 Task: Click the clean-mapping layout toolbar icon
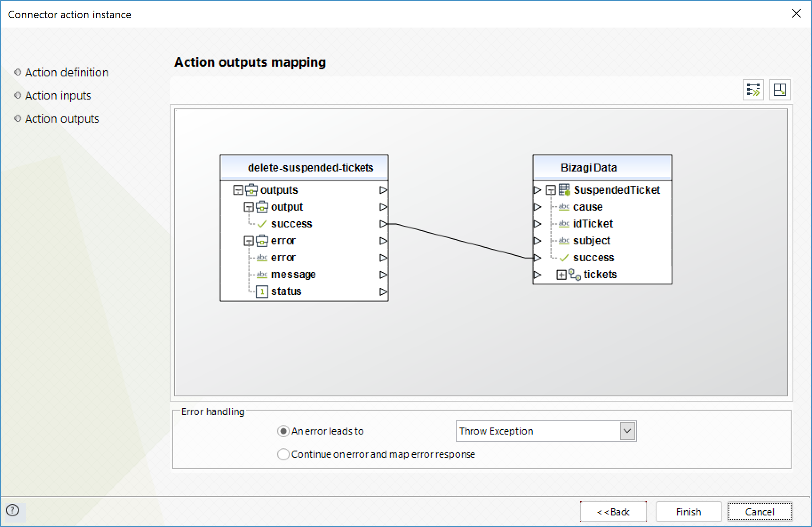pos(780,90)
